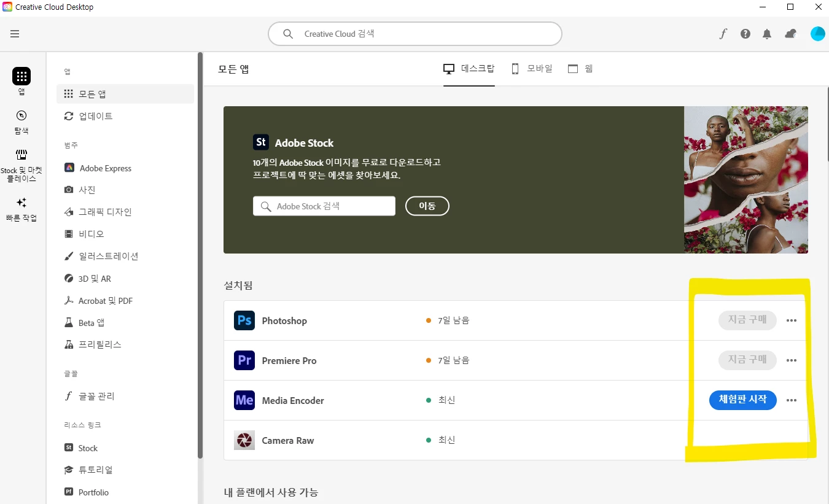Open the Portfolio resource link
The height and width of the screenshot is (504, 829).
(x=125, y=492)
